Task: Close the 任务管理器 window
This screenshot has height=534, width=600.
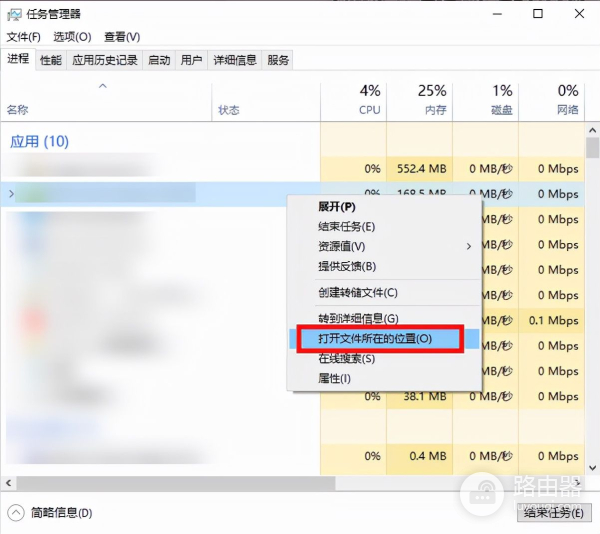Action: pyautogui.click(x=579, y=14)
